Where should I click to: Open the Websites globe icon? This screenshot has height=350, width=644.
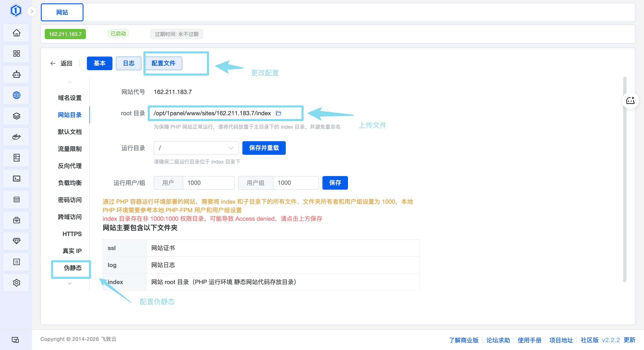(x=16, y=95)
